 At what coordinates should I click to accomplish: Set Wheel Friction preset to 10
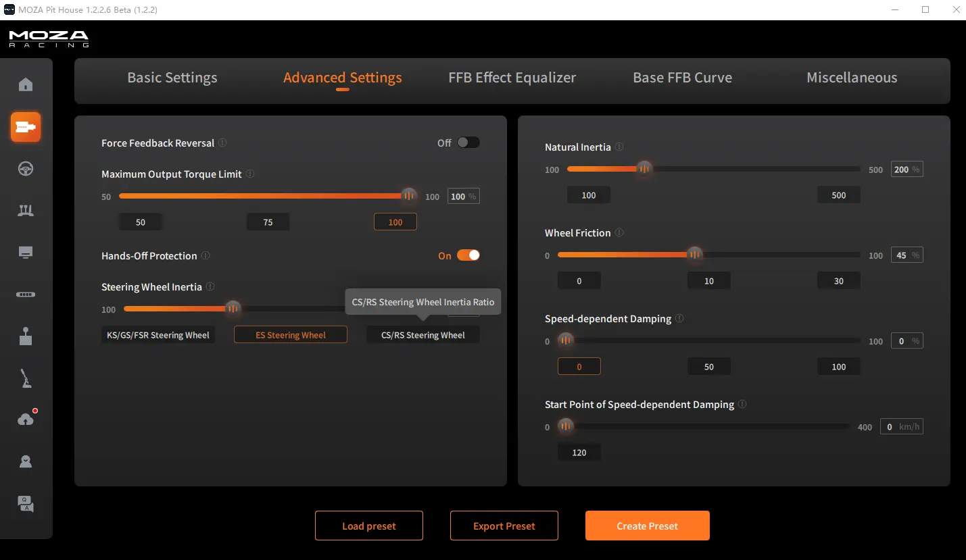(709, 281)
